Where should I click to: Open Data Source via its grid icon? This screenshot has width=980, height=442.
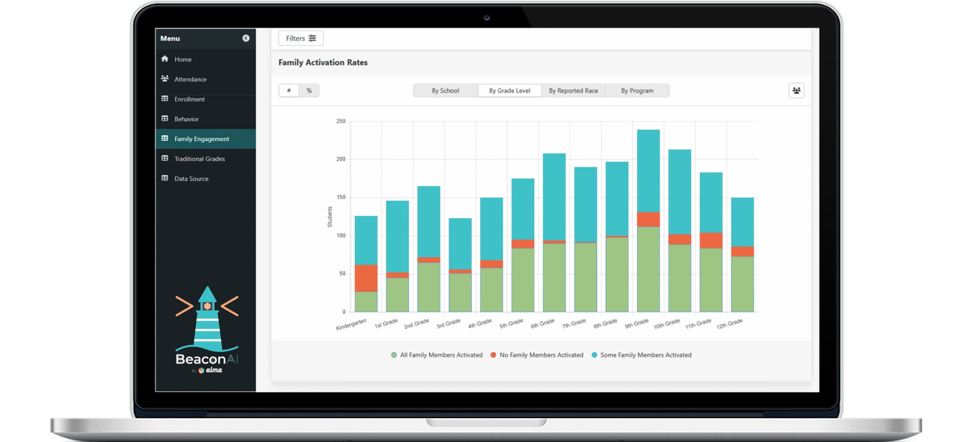[165, 178]
